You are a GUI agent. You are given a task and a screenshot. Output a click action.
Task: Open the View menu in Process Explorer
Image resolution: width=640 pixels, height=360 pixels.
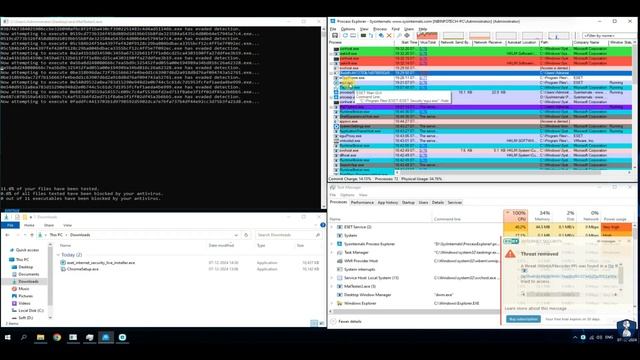pyautogui.click(x=364, y=29)
